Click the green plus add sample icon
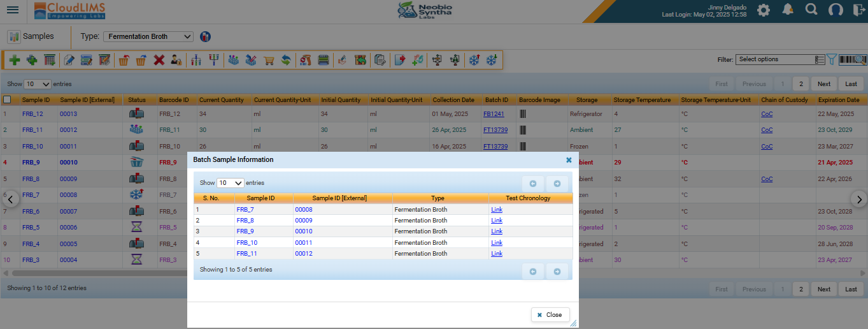Image resolution: width=868 pixels, height=329 pixels. point(14,60)
